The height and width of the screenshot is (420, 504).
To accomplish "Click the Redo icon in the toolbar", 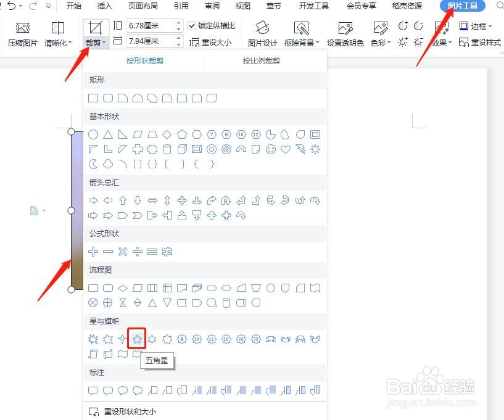I will [33, 6].
